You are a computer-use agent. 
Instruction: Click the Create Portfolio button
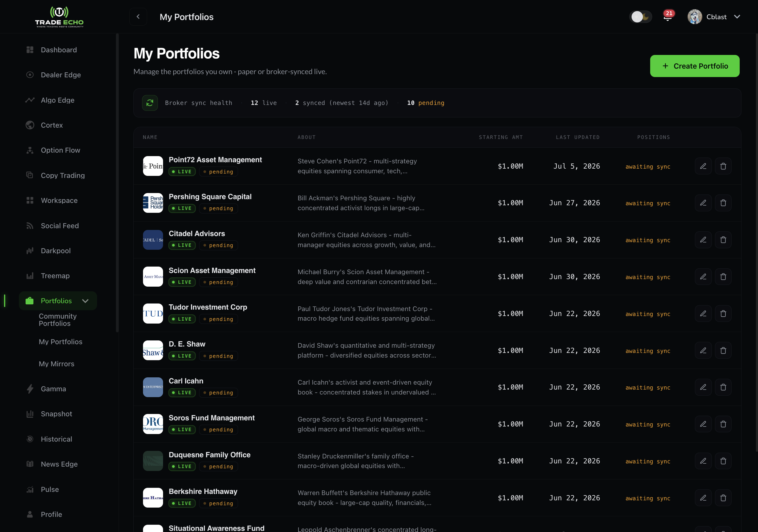pyautogui.click(x=695, y=66)
